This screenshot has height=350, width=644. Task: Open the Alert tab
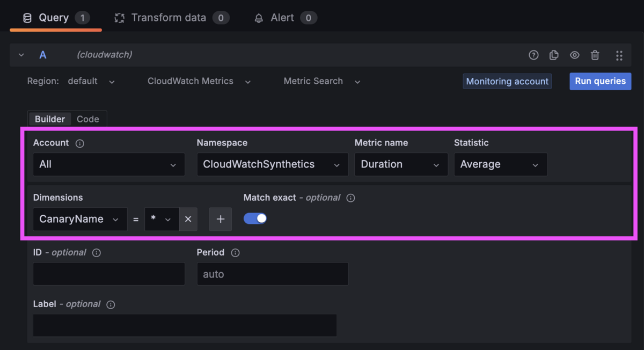tap(285, 18)
